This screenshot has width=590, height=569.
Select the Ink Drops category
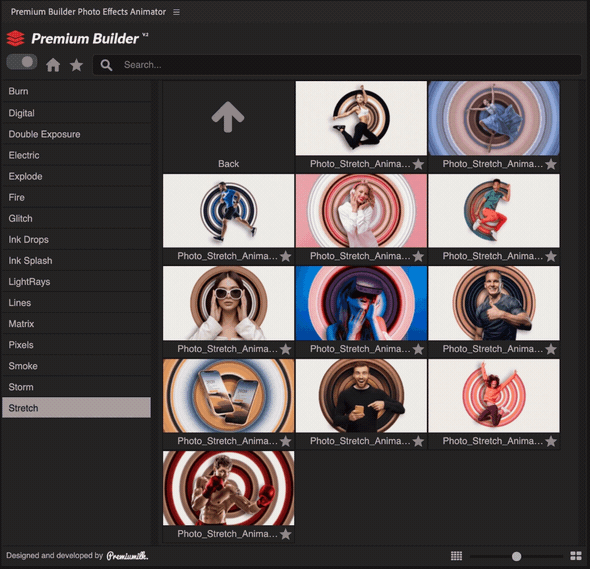[76, 239]
